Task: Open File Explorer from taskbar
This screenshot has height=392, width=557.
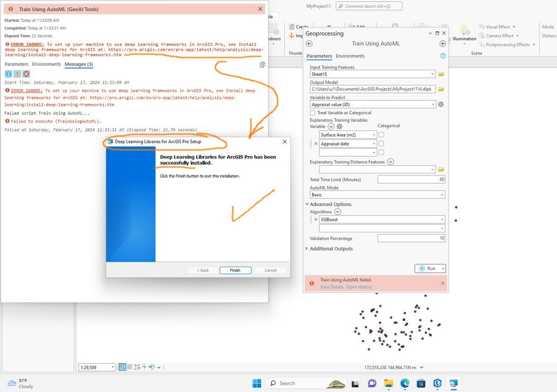Action: click(x=389, y=383)
